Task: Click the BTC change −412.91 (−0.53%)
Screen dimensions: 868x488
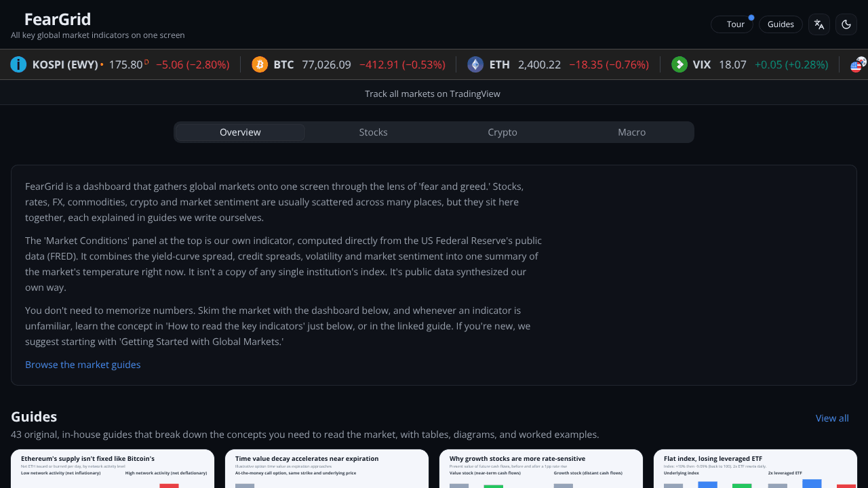Action: 402,64
